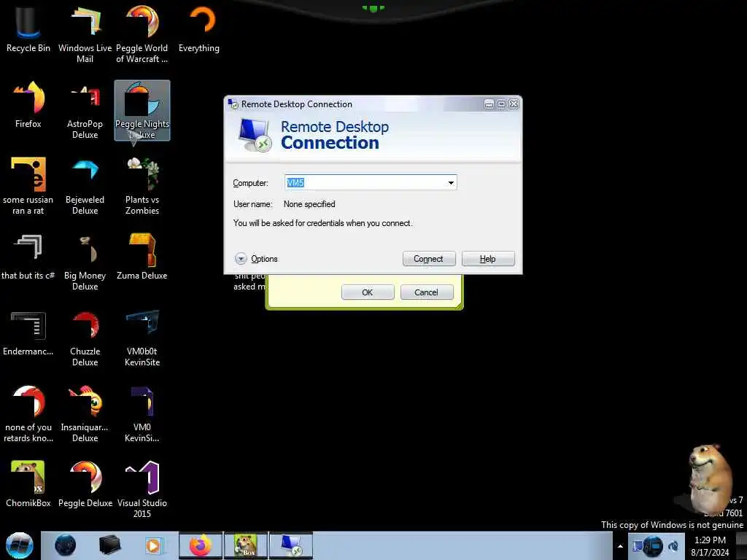
Task: Click the Remote Desktop taskbar button
Action: click(291, 545)
